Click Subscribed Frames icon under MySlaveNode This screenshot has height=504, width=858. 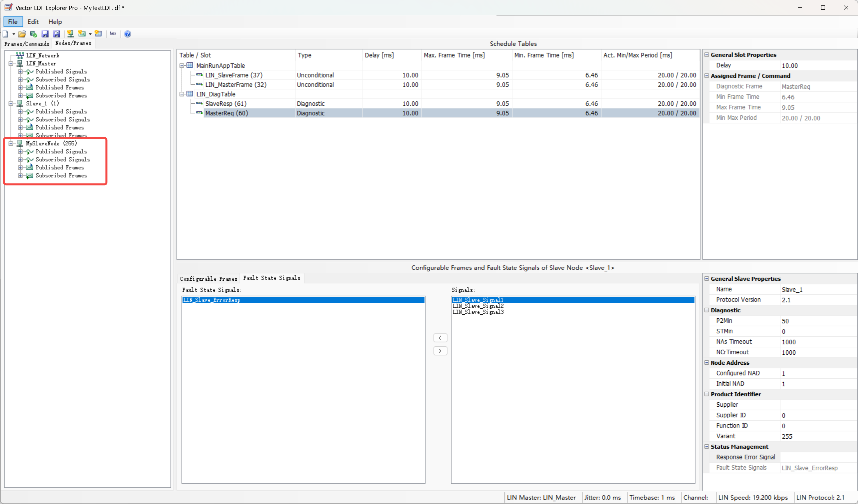tap(30, 176)
